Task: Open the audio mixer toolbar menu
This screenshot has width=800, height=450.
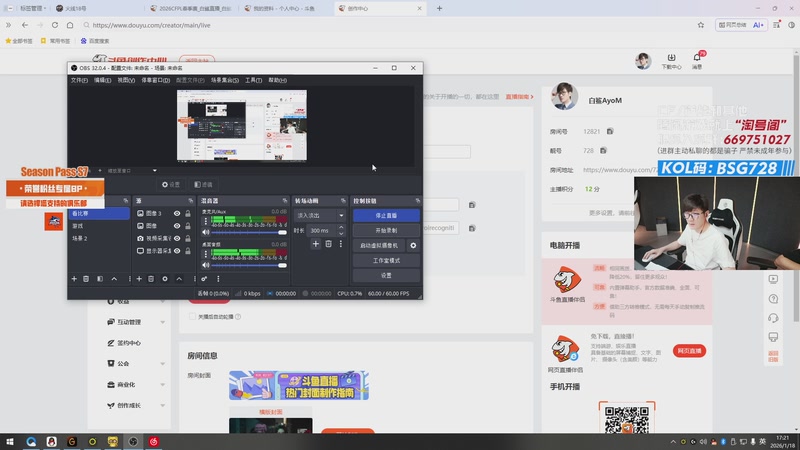Action: click(x=218, y=279)
